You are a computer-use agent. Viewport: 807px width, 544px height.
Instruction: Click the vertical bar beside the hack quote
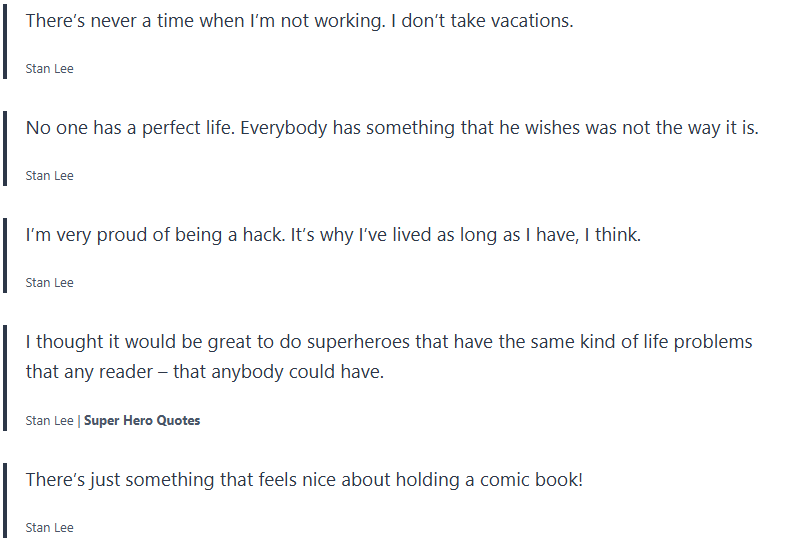tap(5, 256)
